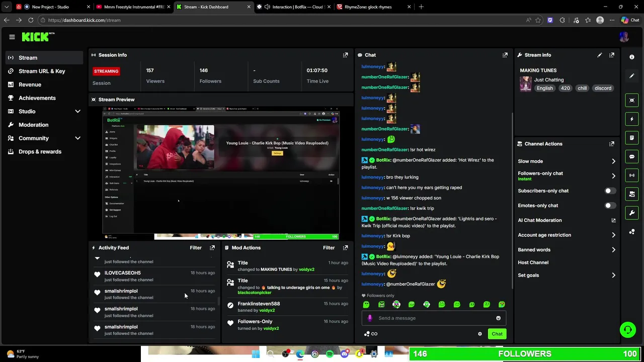Open the Activity Feed Filter dropdown
This screenshot has height=362, width=644.
point(196,247)
